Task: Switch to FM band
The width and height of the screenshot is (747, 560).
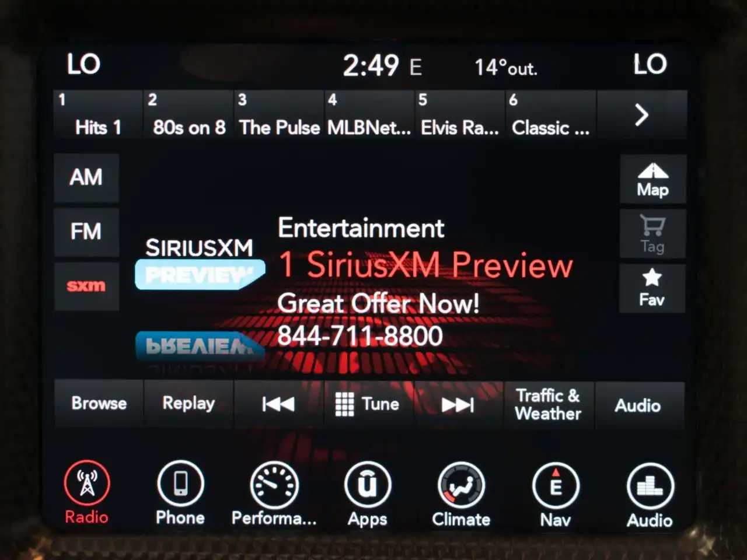Action: [x=86, y=232]
